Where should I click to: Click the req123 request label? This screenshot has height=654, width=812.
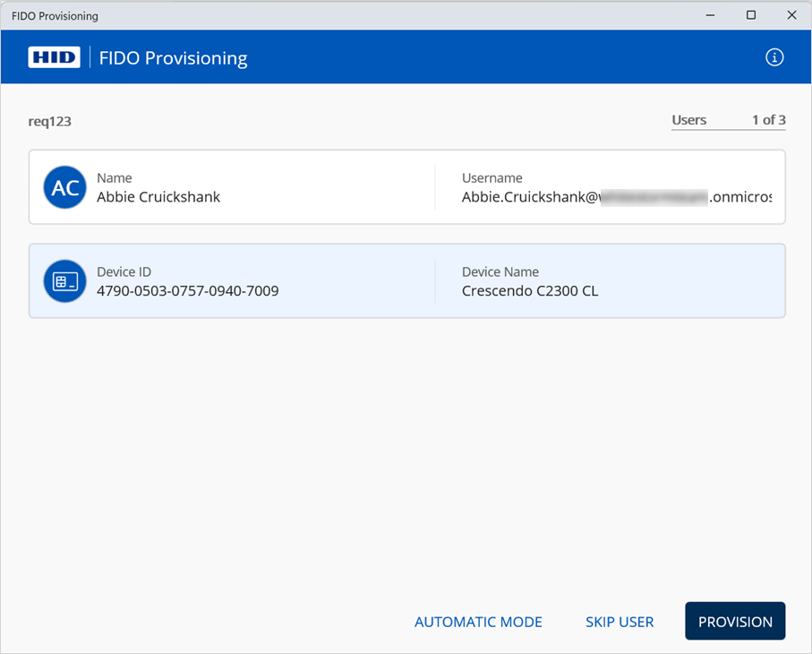pyautogui.click(x=49, y=121)
